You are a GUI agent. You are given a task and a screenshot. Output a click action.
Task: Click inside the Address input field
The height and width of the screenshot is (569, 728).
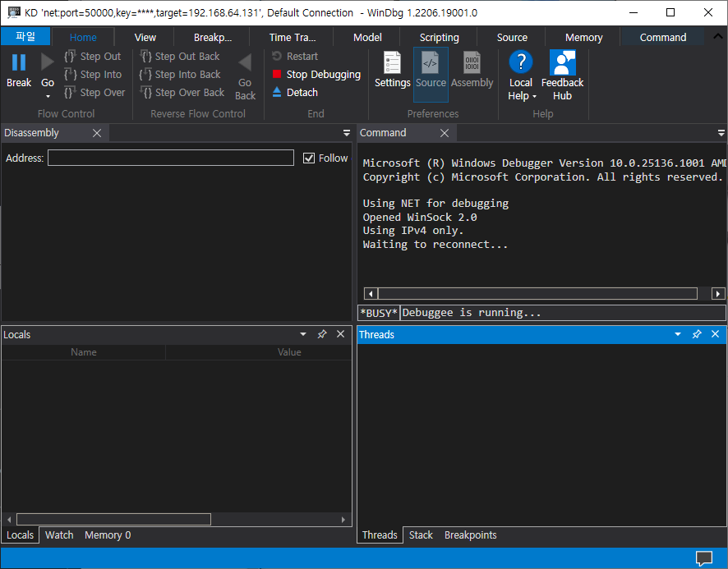170,158
